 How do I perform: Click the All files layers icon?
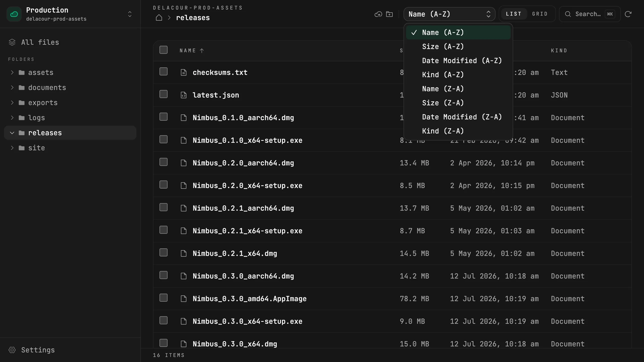pyautogui.click(x=12, y=42)
